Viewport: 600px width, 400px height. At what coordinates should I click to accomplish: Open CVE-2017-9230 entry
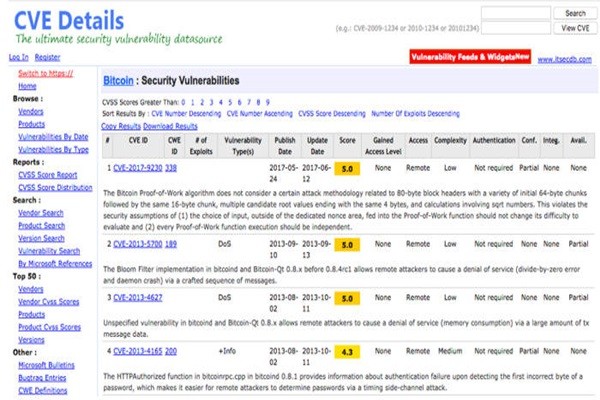[x=138, y=168]
